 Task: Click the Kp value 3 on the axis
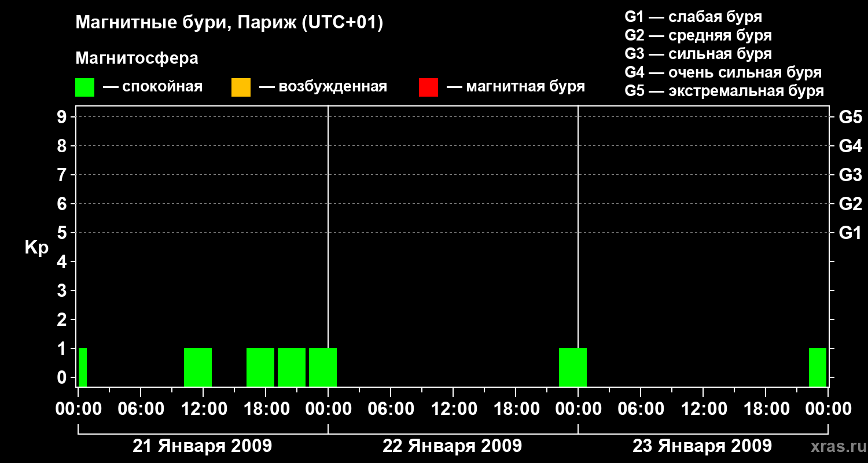pos(63,291)
